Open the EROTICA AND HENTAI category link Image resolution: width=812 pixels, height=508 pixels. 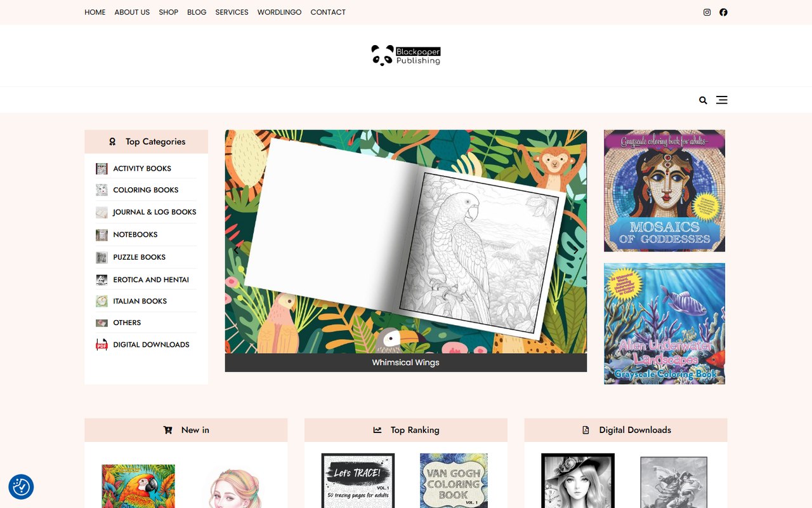151,279
